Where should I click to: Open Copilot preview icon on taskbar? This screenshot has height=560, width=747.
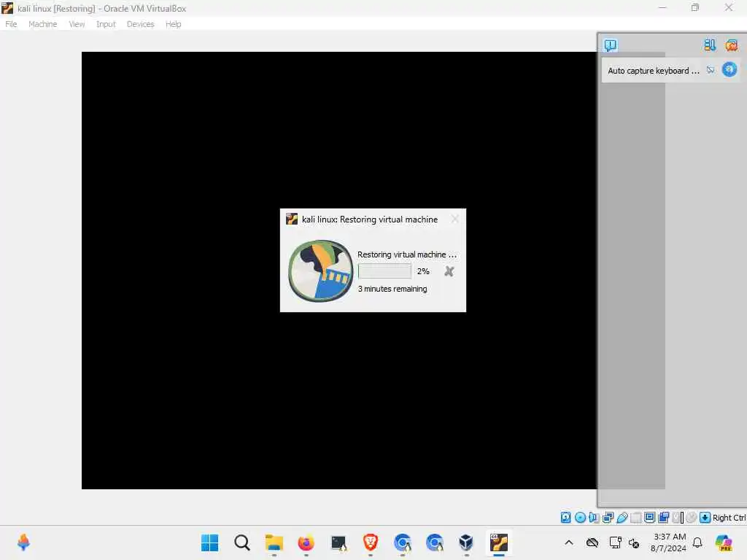(x=724, y=542)
